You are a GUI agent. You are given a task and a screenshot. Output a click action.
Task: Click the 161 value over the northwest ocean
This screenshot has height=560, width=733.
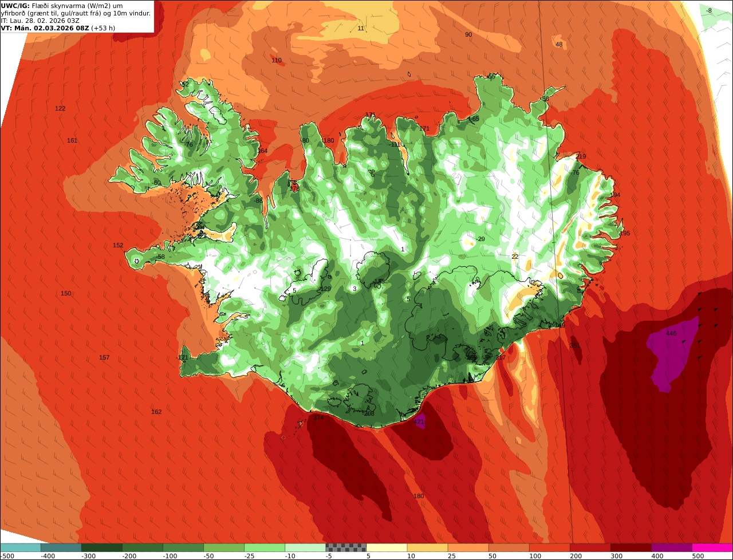(x=72, y=140)
